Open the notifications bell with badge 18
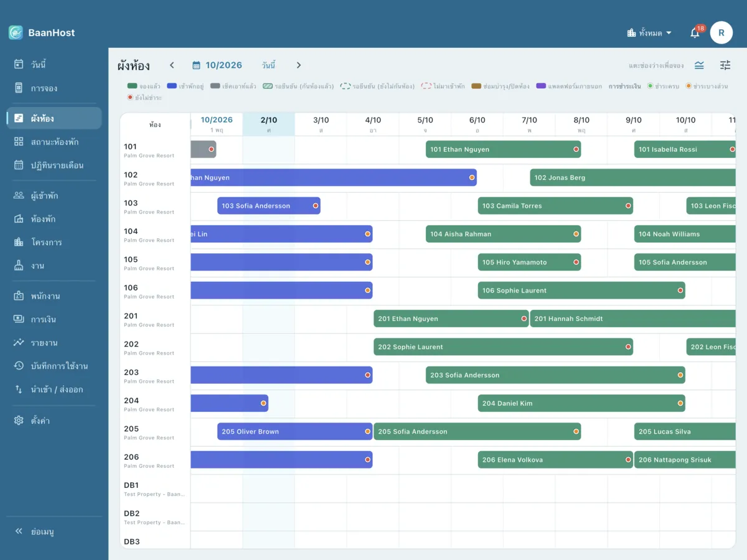Viewport: 747px width, 560px height. pyautogui.click(x=695, y=33)
